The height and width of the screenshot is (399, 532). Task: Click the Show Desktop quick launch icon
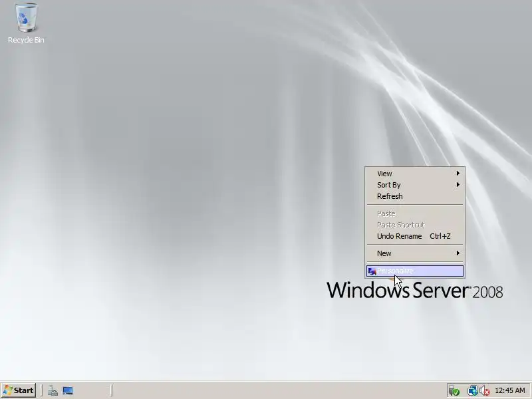click(68, 391)
